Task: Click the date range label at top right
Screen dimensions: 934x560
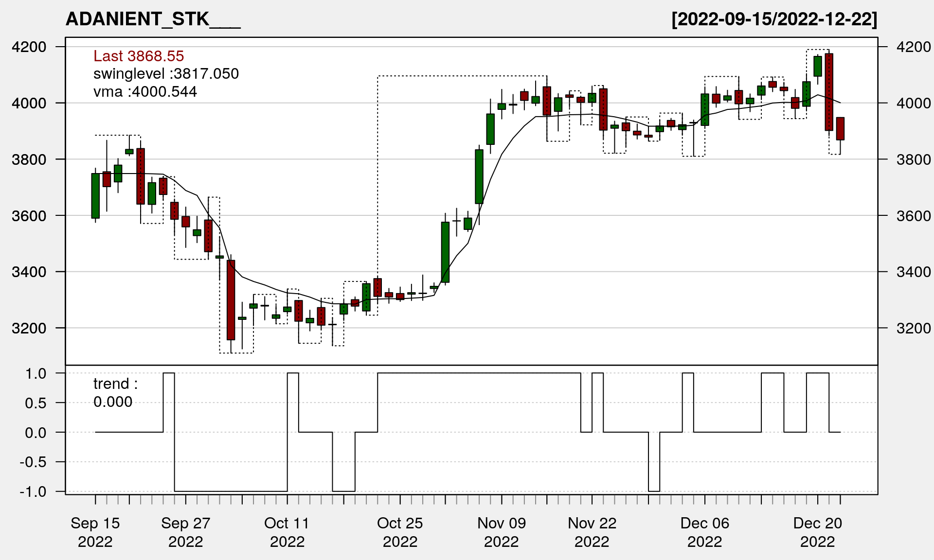Action: point(774,19)
